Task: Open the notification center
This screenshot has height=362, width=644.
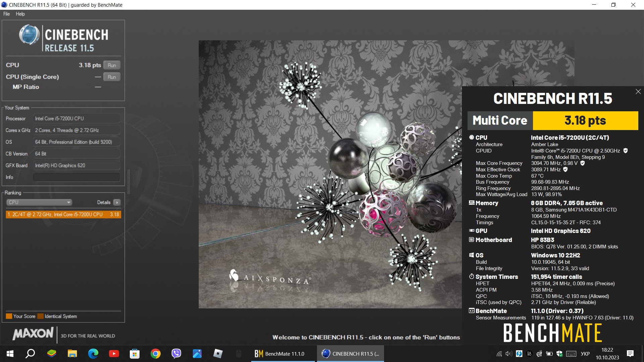Action: click(x=630, y=354)
